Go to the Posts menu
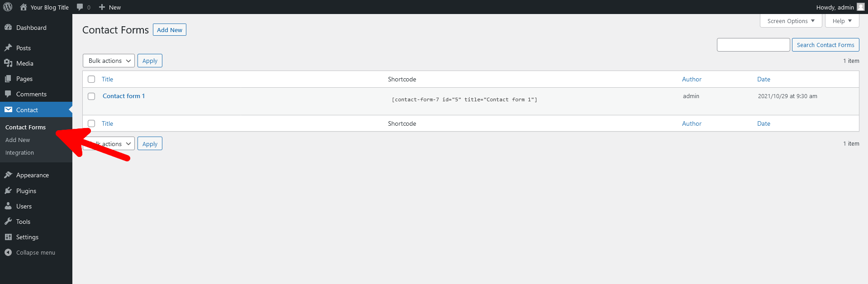Image resolution: width=868 pixels, height=284 pixels. pyautogui.click(x=36, y=48)
